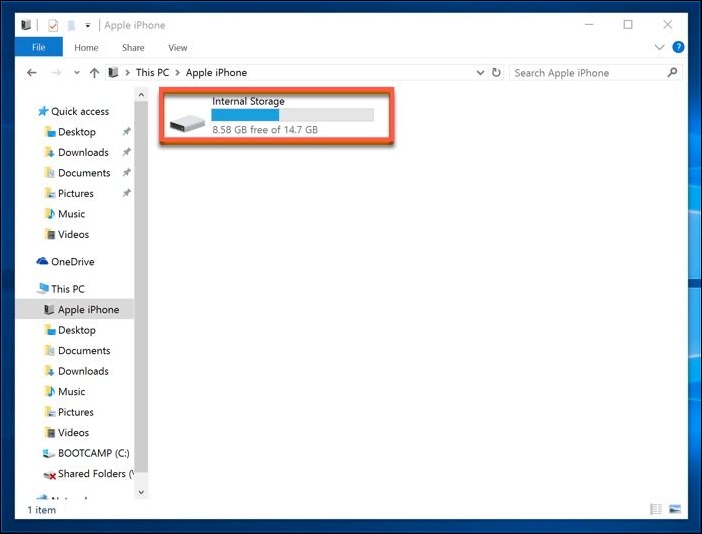Click the Properties quick access toolbar icon
This screenshot has height=534, width=702.
pos(53,25)
